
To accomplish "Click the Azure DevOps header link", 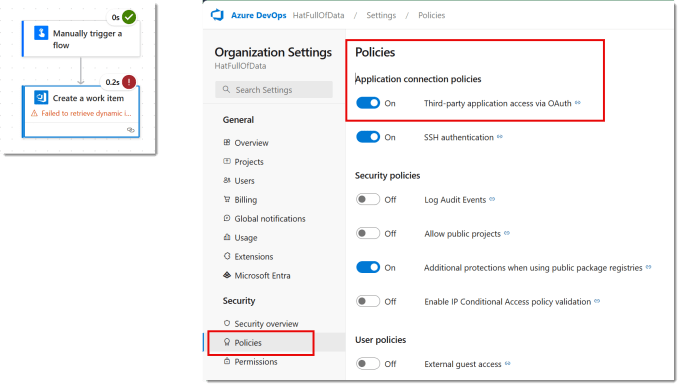I will 258,15.
